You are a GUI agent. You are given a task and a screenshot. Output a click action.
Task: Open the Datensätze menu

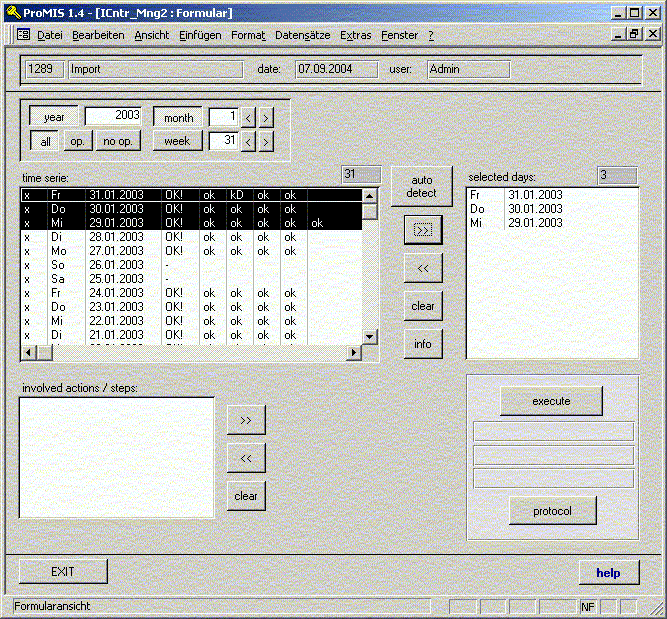click(303, 35)
